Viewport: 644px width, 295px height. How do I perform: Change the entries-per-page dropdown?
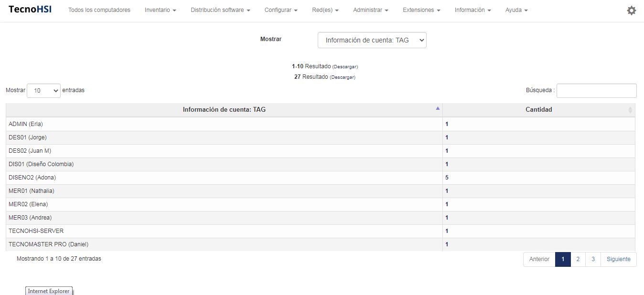tap(43, 91)
